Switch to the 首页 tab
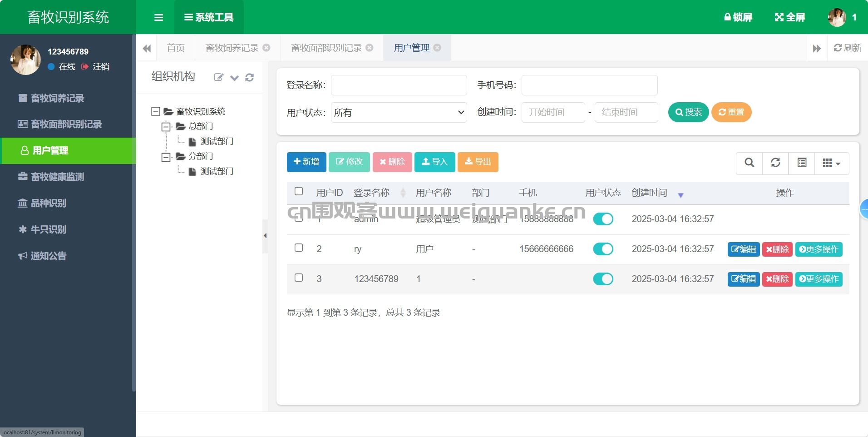 point(176,48)
